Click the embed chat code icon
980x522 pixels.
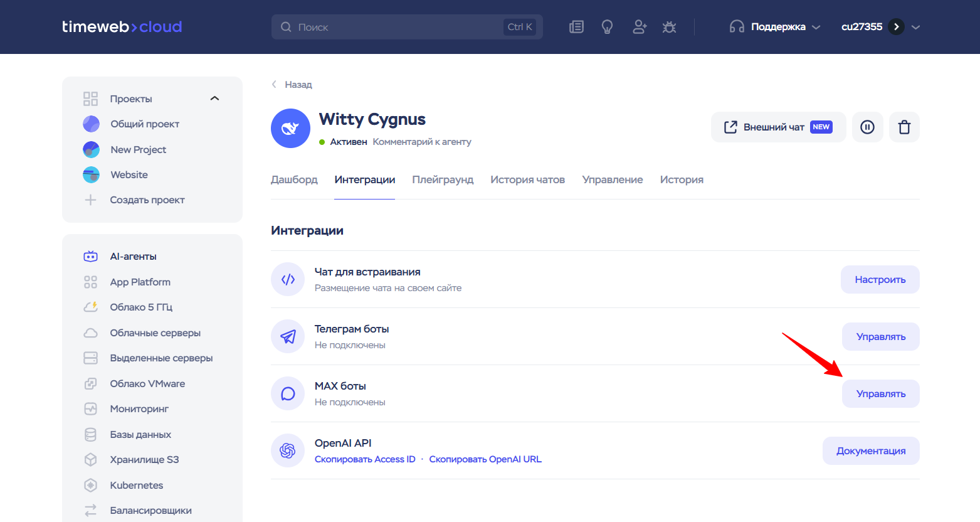click(x=288, y=279)
